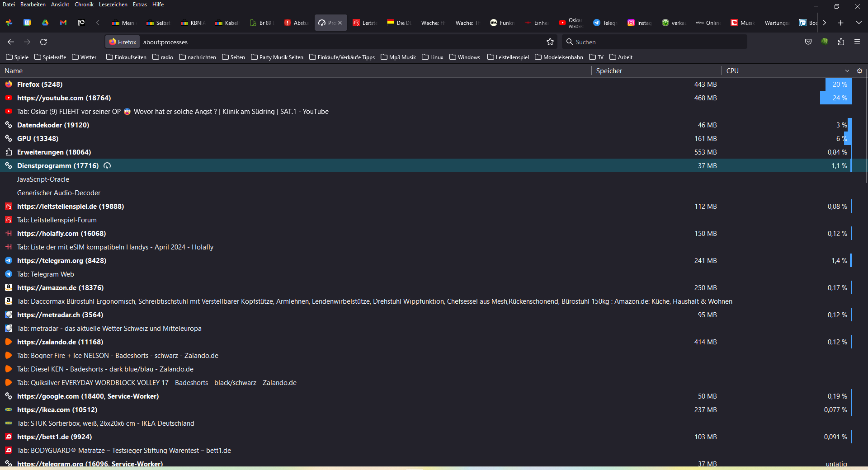Open the Datei menu
The image size is (868, 470).
tap(9, 5)
